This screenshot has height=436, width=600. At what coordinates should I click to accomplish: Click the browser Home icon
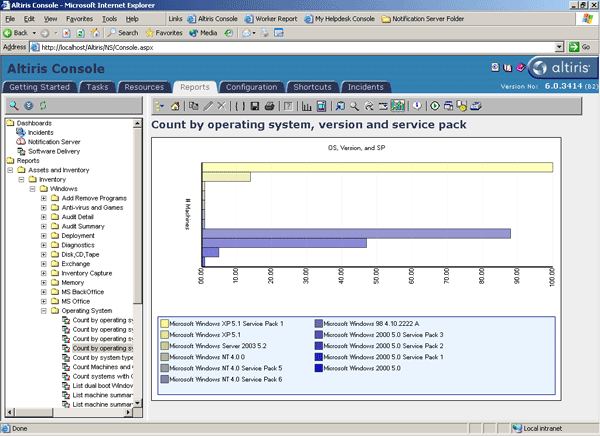[95, 33]
